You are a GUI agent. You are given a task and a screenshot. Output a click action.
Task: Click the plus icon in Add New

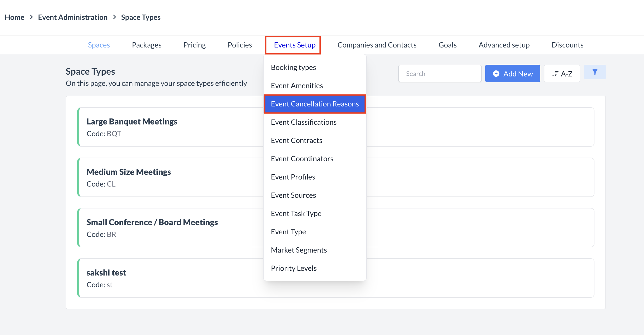(x=496, y=74)
